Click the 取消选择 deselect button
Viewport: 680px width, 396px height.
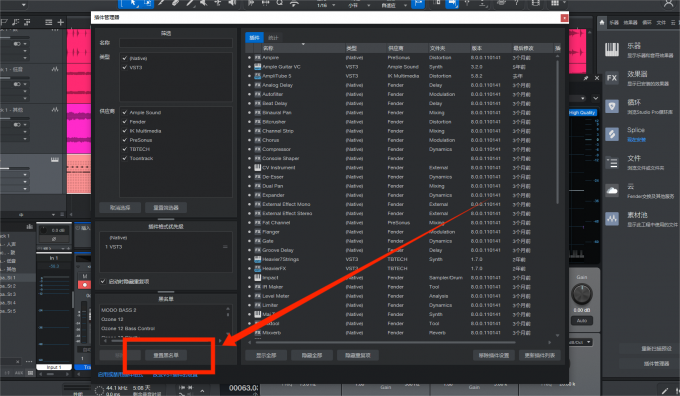(120, 208)
